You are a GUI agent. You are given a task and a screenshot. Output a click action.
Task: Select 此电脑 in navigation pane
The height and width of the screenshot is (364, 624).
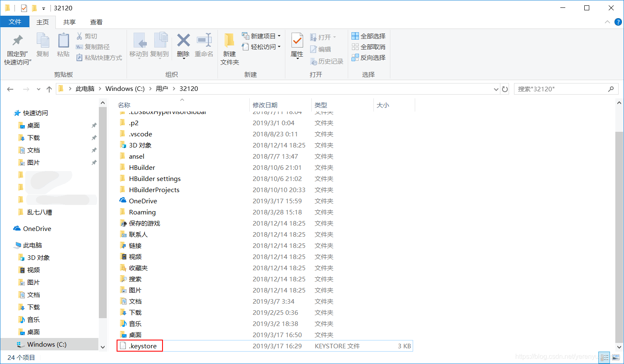click(x=29, y=245)
